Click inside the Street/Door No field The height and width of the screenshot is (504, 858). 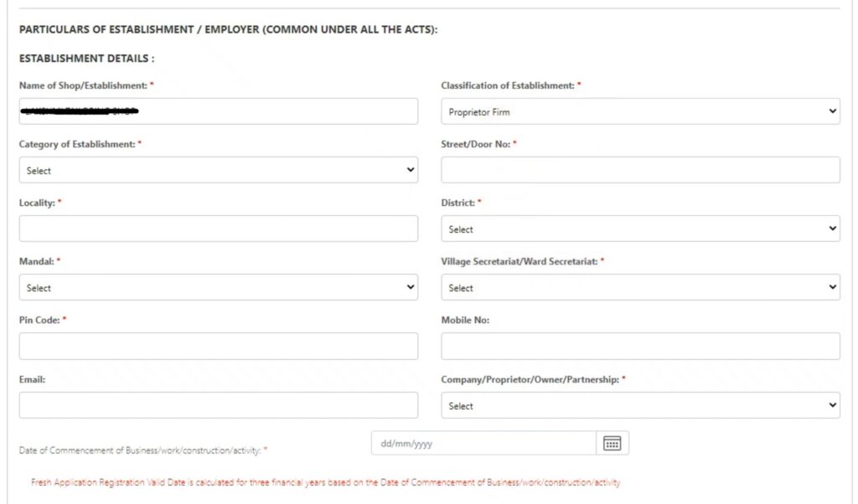(x=639, y=169)
